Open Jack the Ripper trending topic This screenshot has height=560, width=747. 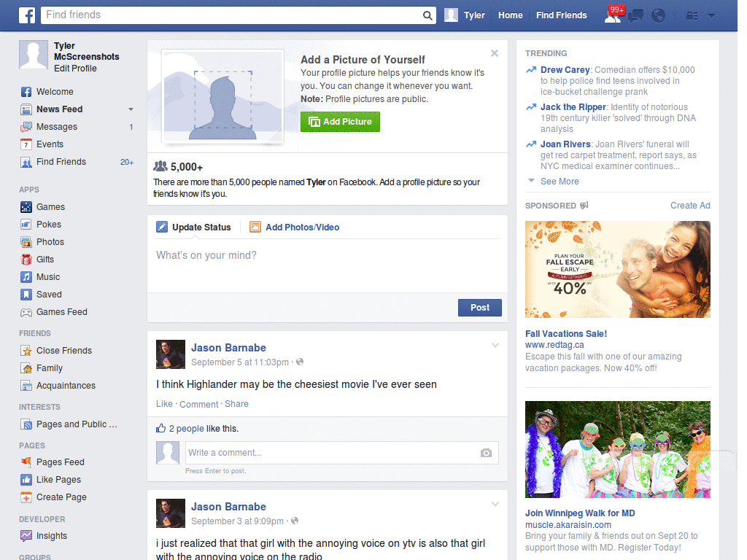pyautogui.click(x=573, y=107)
